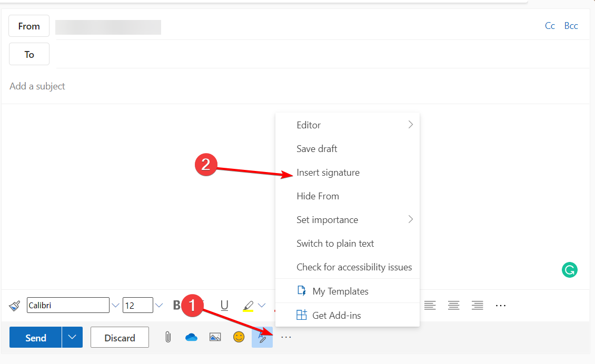Open My Templates
This screenshot has height=364, width=595.
(347, 291)
